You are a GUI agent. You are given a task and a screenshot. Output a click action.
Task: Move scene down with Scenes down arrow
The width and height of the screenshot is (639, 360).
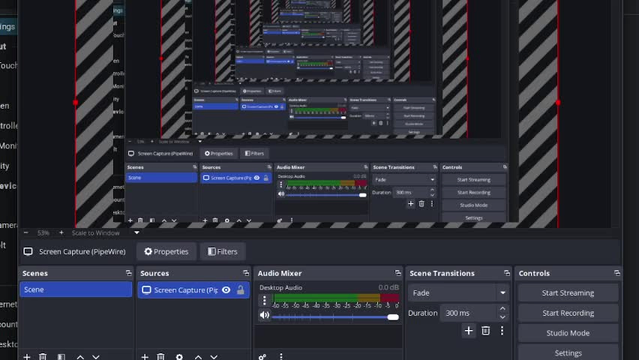[96, 357]
